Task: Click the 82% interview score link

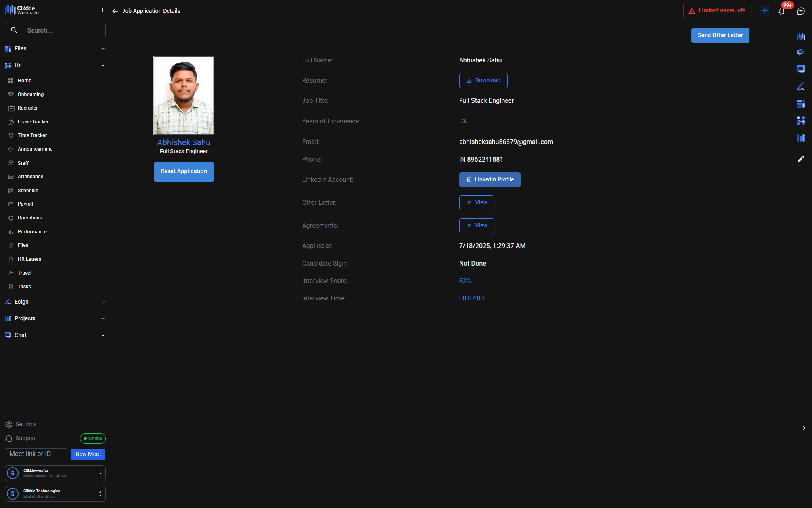Action: point(465,281)
